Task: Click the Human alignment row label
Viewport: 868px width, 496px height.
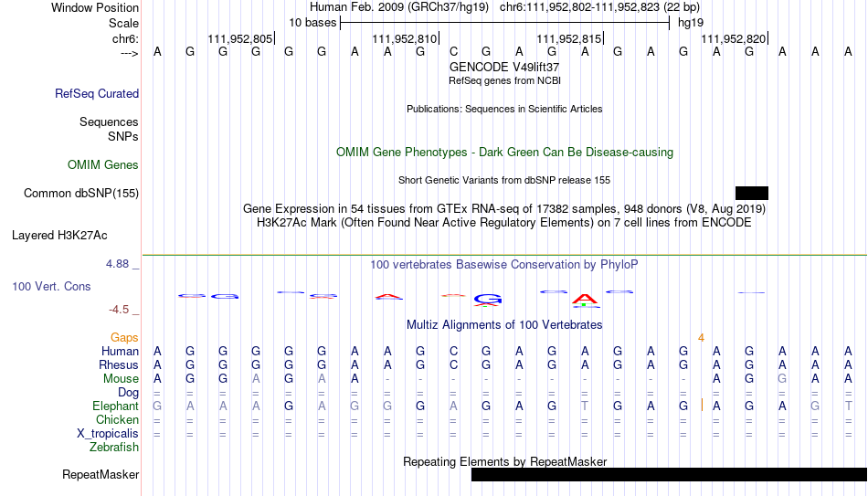Action: pos(120,351)
